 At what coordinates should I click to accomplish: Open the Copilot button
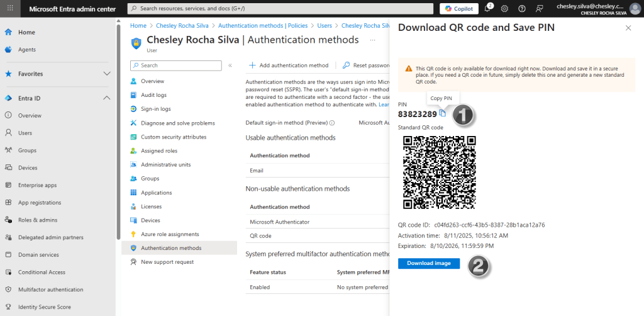point(459,9)
